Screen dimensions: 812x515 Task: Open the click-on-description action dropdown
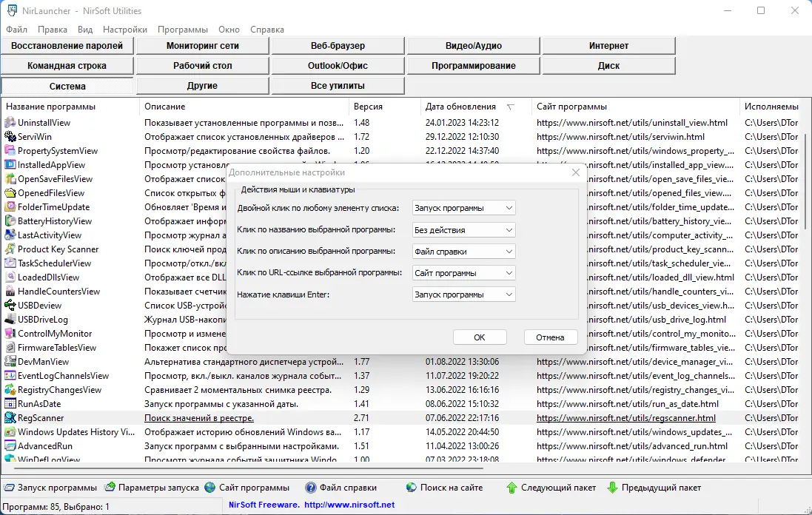coord(463,252)
